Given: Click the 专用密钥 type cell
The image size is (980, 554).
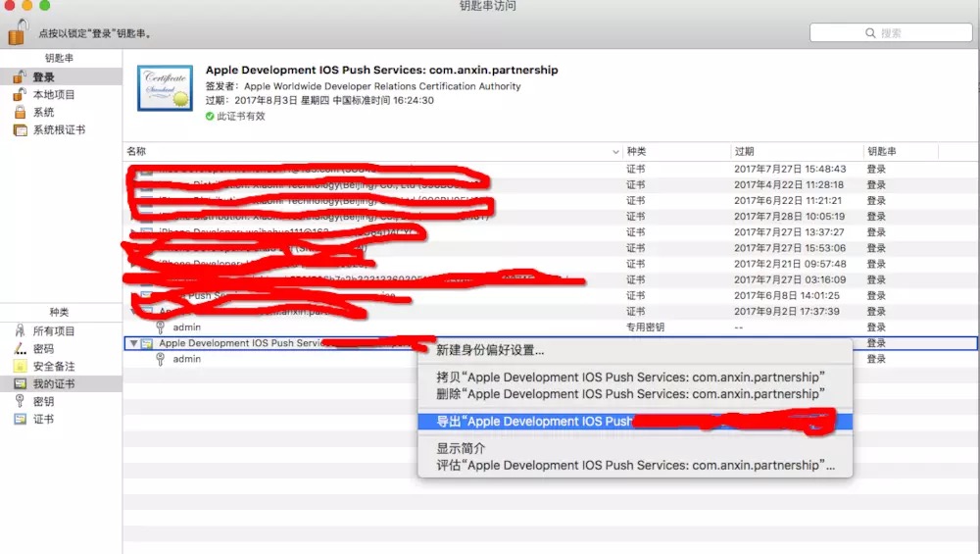Looking at the screenshot, I should click(645, 327).
